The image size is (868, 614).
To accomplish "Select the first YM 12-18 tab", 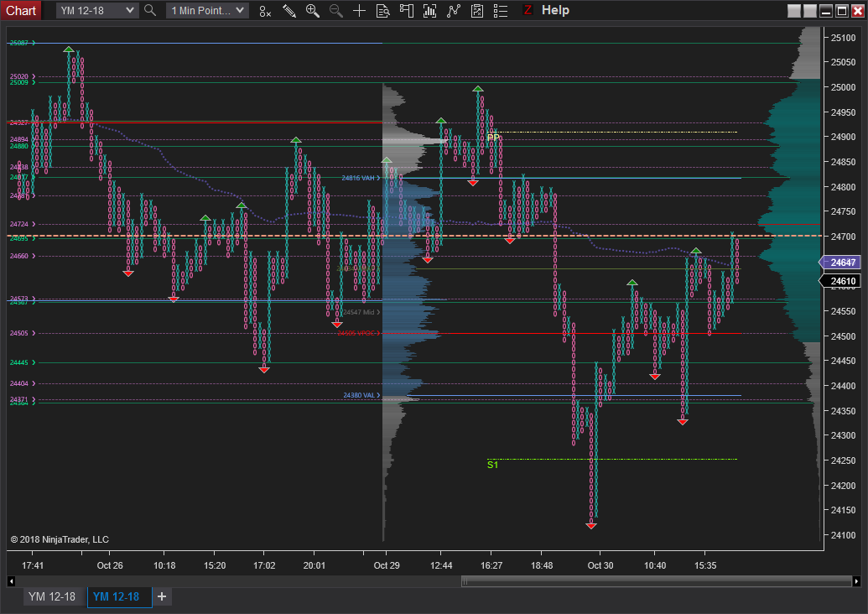I will coord(52,596).
